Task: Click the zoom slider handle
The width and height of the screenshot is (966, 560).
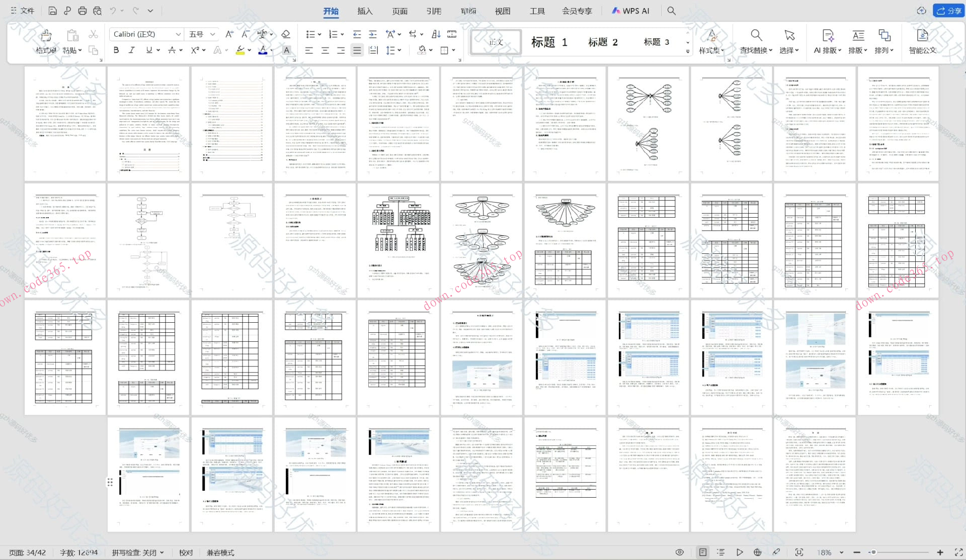Action: 874,552
